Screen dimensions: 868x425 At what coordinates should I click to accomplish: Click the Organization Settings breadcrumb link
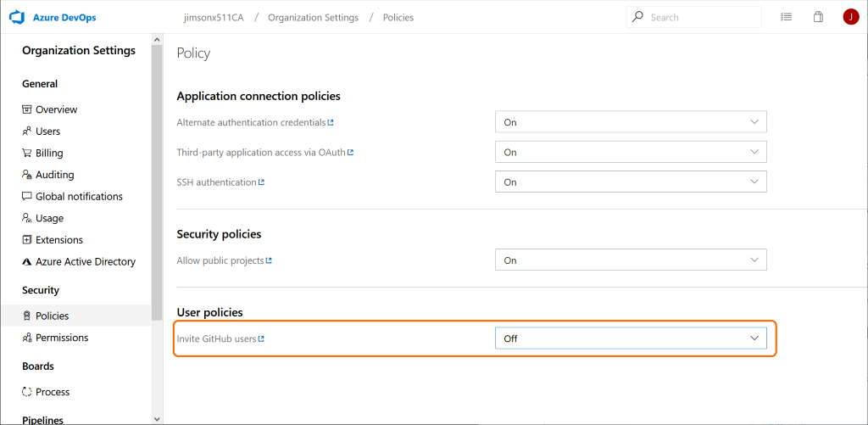click(x=313, y=18)
